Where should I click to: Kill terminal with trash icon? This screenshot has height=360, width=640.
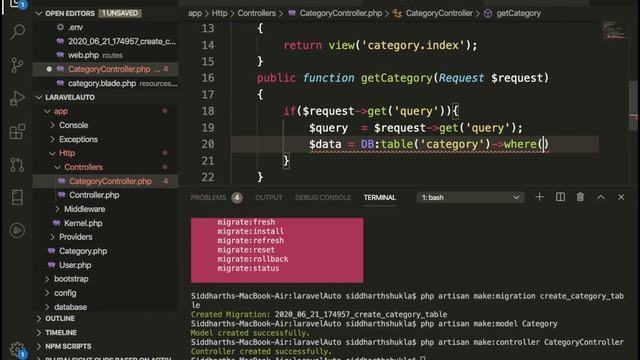tap(580, 197)
